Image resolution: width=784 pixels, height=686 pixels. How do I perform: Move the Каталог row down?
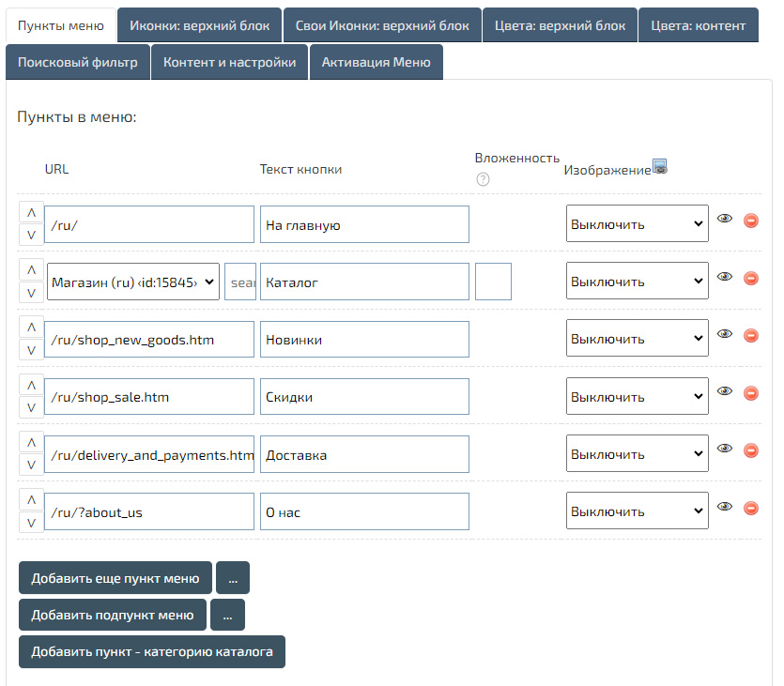click(31, 293)
